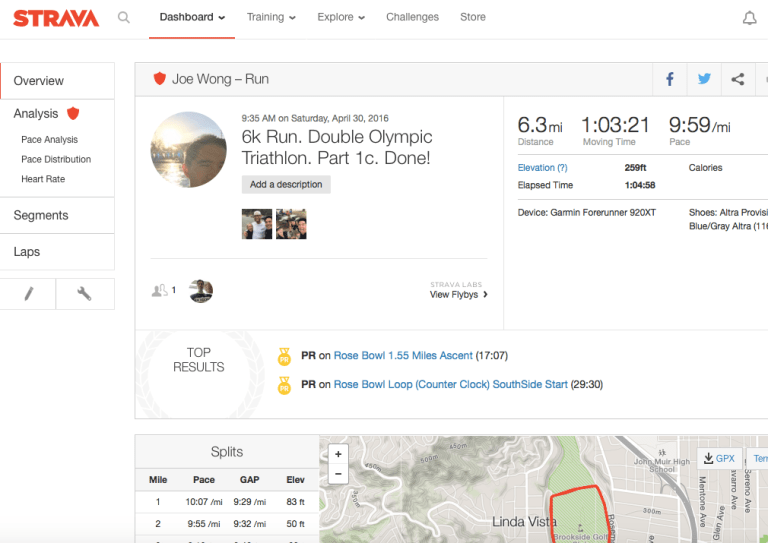Viewport: 768px width, 543px height.
Task: Open the wrench actions icon
Action: pos(85,294)
